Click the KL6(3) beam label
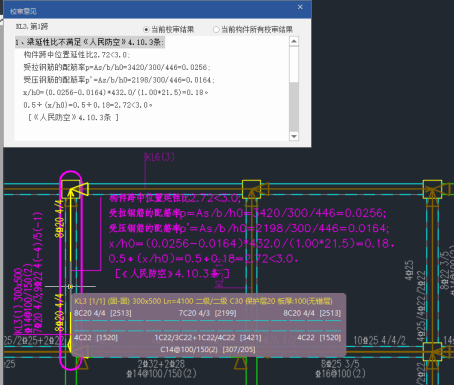Viewport: 454px width, 385px height. [160, 157]
